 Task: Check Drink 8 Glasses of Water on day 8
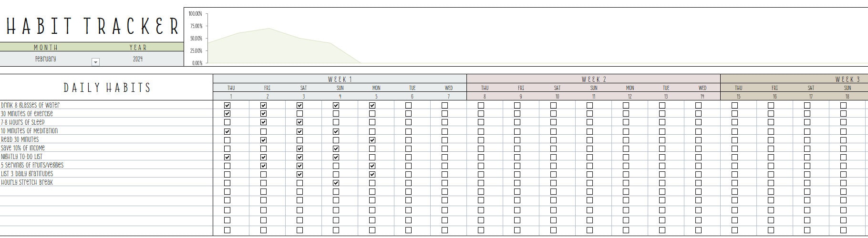click(x=481, y=105)
